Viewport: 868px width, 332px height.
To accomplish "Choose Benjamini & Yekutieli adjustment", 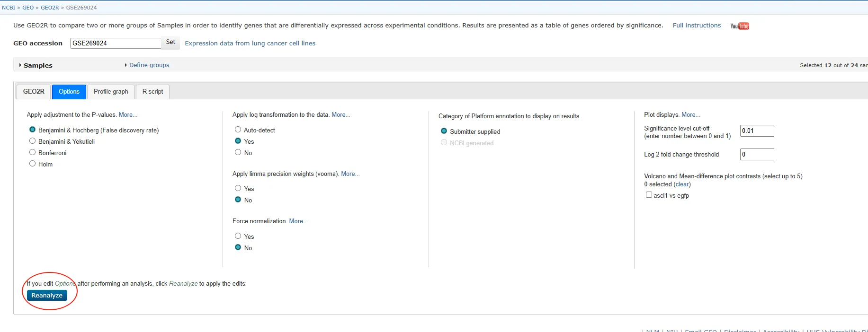I will coord(33,141).
